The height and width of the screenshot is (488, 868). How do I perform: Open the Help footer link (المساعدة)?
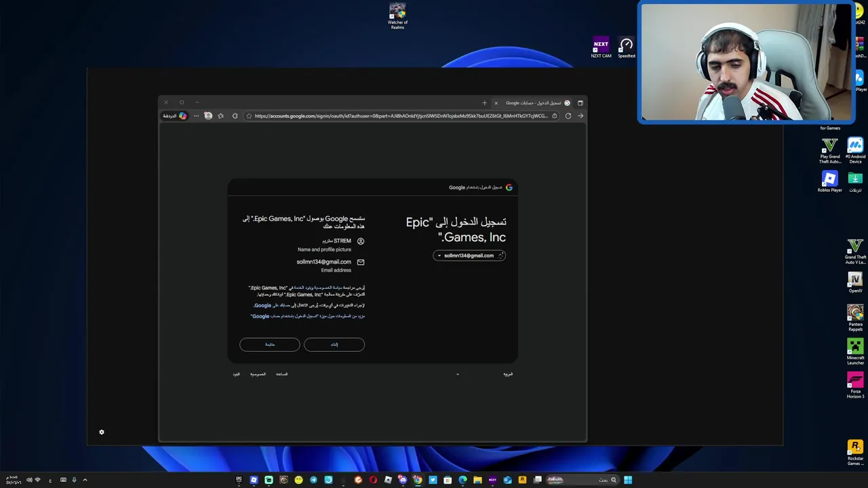click(281, 374)
